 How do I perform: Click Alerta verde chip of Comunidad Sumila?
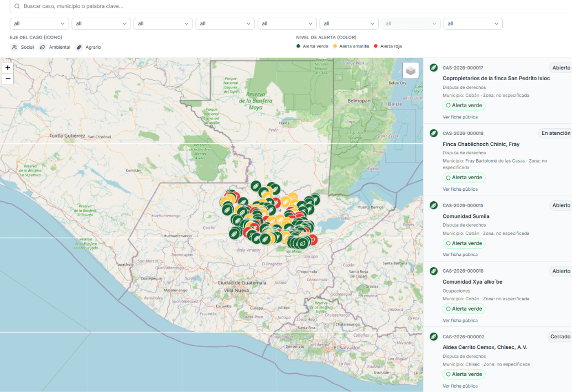point(464,243)
